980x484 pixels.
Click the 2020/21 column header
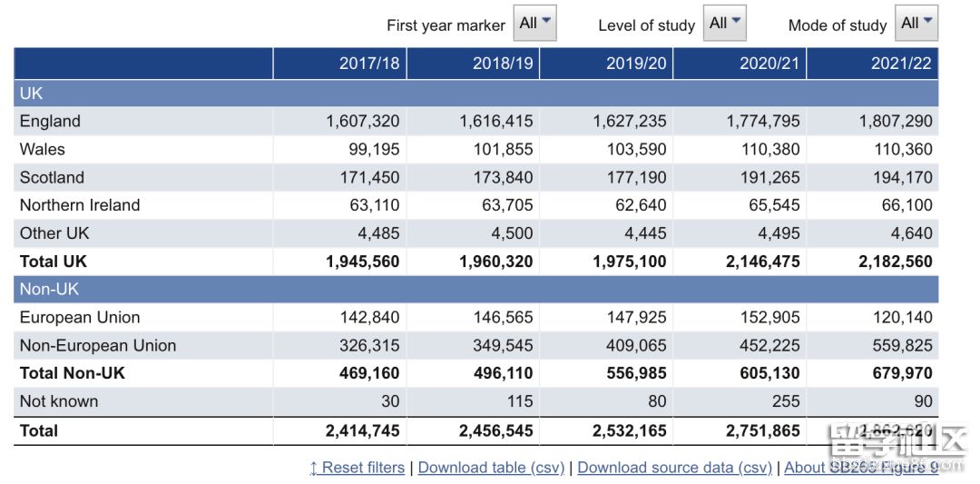click(x=769, y=64)
